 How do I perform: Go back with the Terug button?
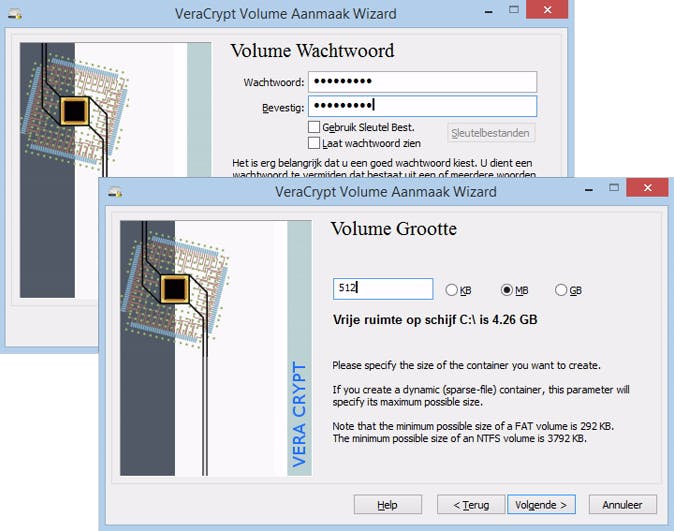pyautogui.click(x=471, y=505)
